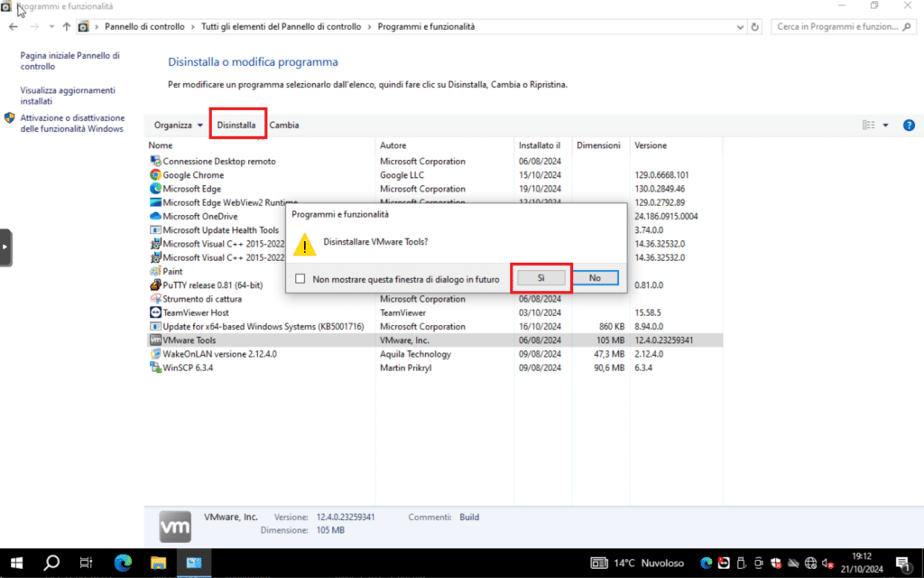Select the "TeamViewer Host" program name

[x=196, y=312]
